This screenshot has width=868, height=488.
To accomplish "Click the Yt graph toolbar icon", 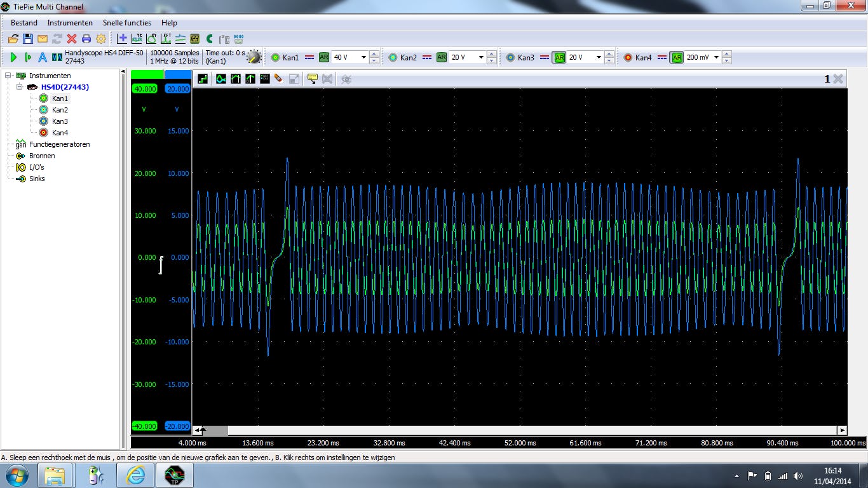I will (137, 39).
